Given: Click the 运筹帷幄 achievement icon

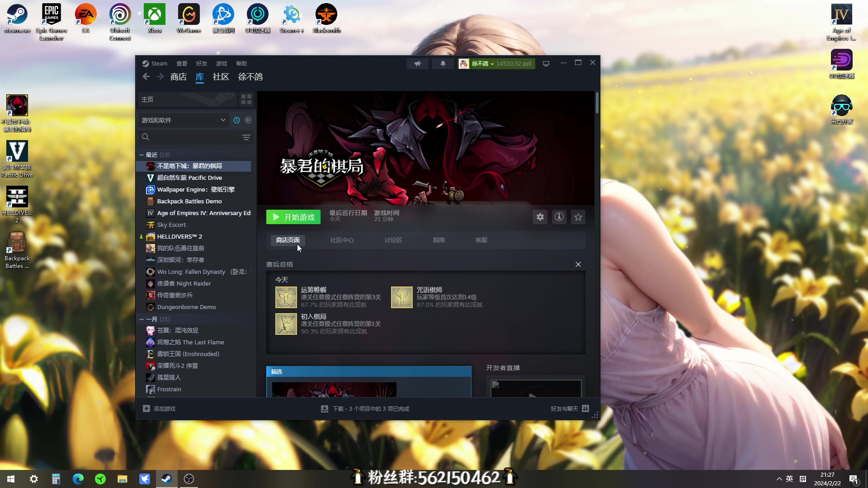Looking at the screenshot, I should 286,297.
